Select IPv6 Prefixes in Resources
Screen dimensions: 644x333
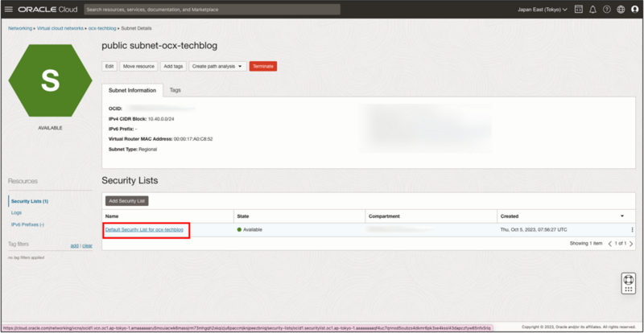pos(27,224)
